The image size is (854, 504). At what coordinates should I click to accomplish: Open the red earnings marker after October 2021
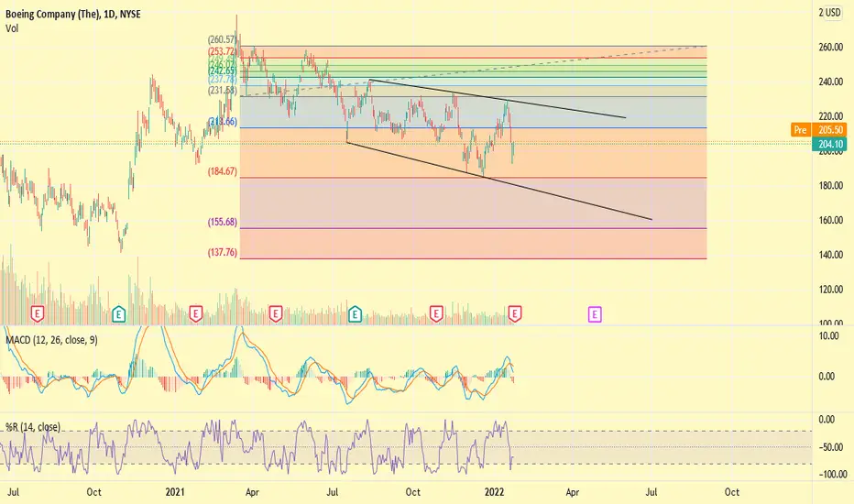[436, 313]
